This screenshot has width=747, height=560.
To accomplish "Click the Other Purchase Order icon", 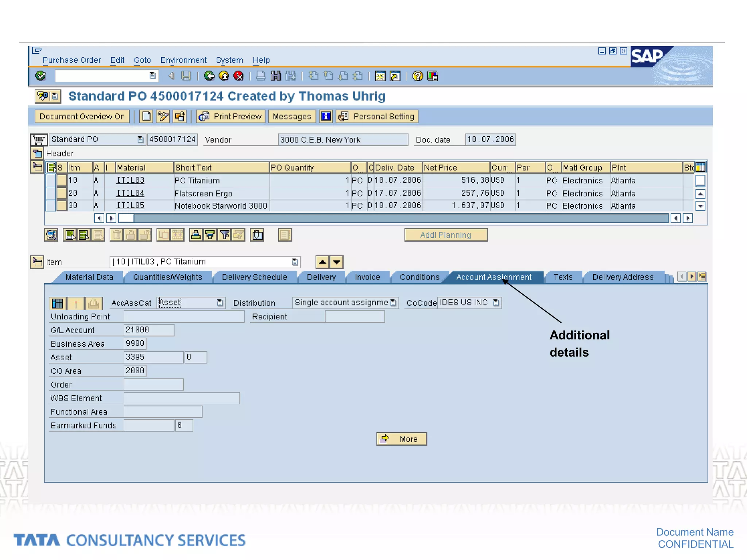I will pyautogui.click(x=180, y=116).
